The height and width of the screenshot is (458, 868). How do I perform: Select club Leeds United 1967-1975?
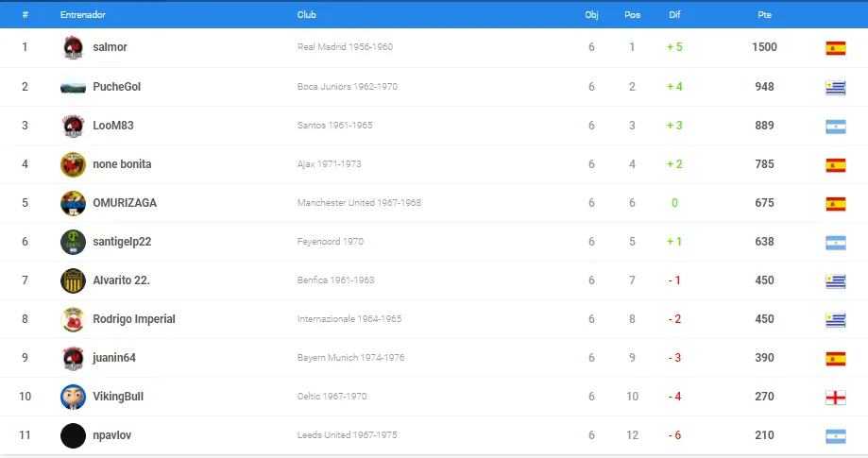(347, 435)
